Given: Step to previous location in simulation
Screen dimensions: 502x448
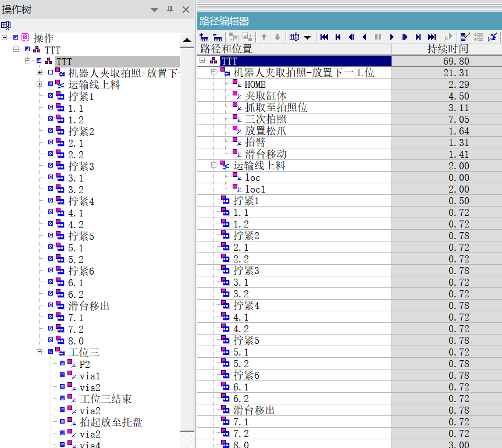Looking at the screenshot, I should coord(338,37).
